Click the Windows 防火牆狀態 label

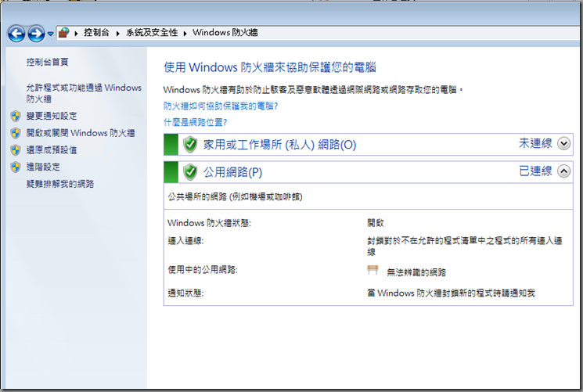point(209,223)
